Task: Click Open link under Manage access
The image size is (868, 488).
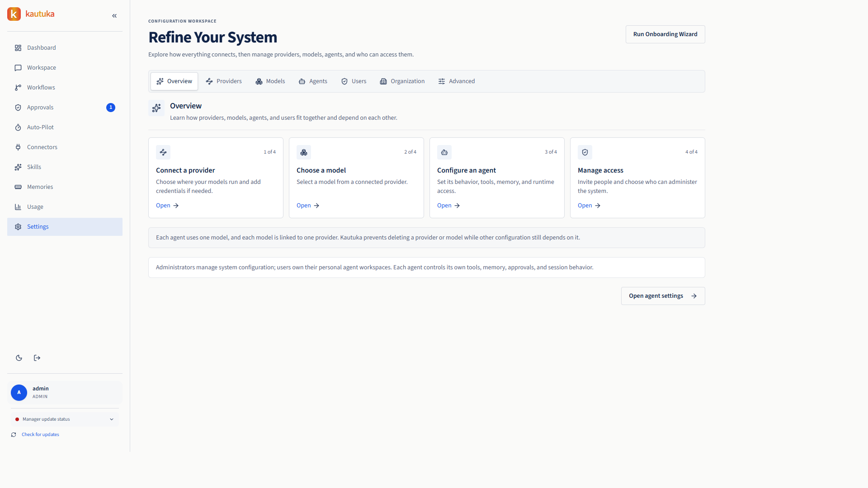Action: click(x=589, y=206)
